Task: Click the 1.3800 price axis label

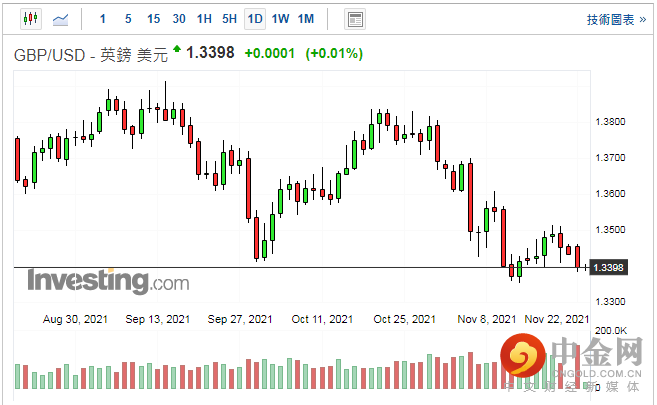Action: click(x=609, y=122)
